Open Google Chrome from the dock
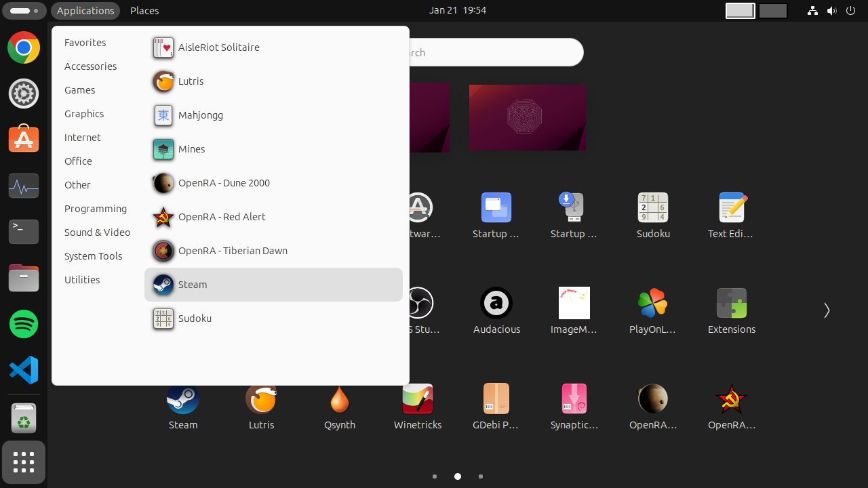Image resolution: width=868 pixels, height=488 pixels. 24,47
